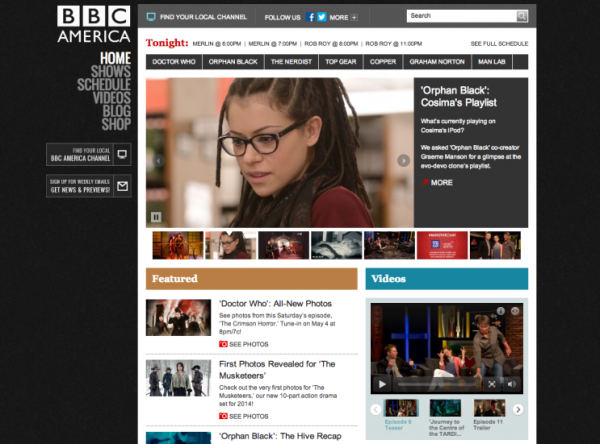This screenshot has width=600, height=444.
Task: Open the Facebook follow icon
Action: pos(310,17)
